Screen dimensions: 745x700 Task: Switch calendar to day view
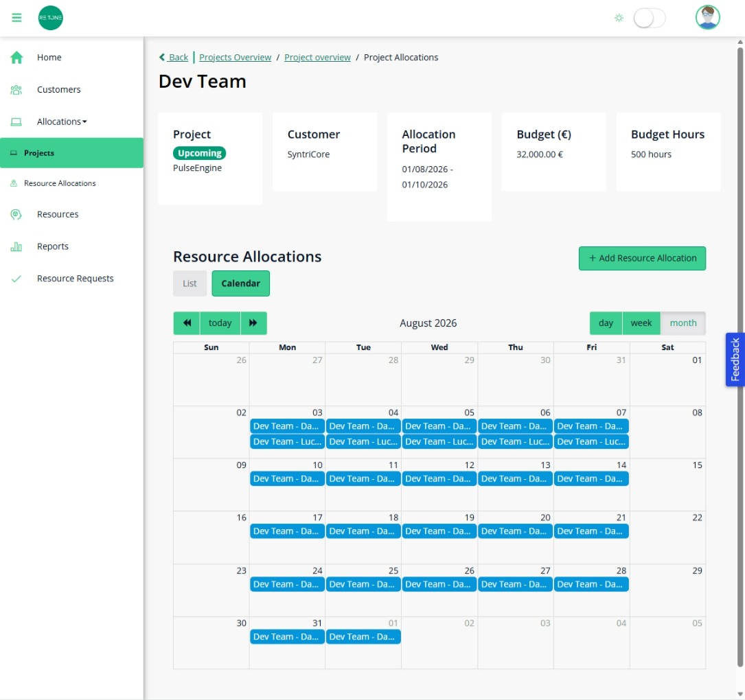coord(606,323)
